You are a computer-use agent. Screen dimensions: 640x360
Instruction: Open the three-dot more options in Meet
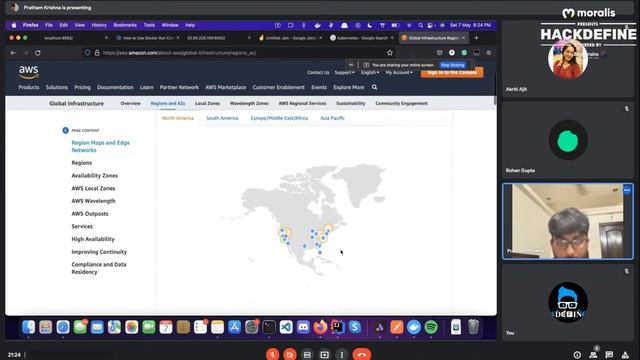click(x=342, y=355)
